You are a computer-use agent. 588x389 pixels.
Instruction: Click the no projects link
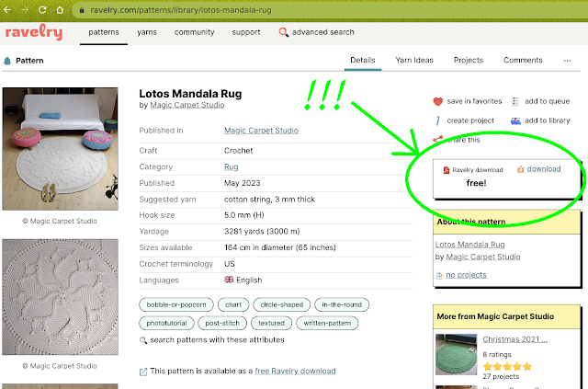coord(466,275)
